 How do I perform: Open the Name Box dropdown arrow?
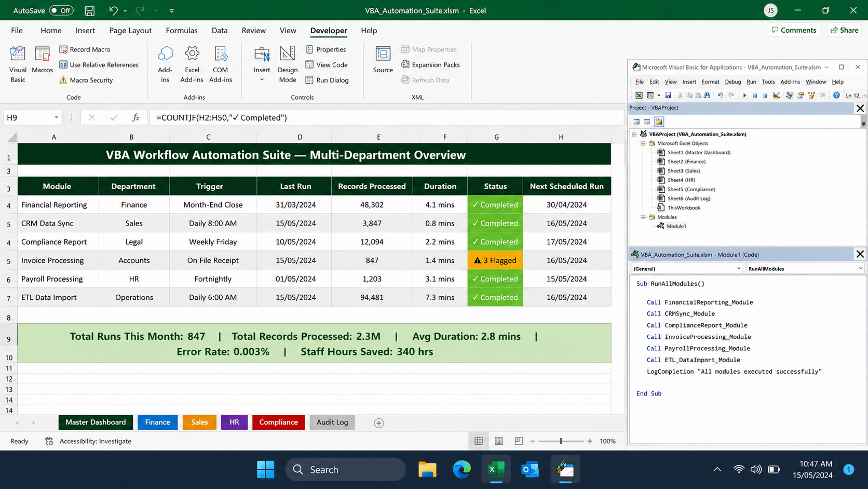[56, 117]
